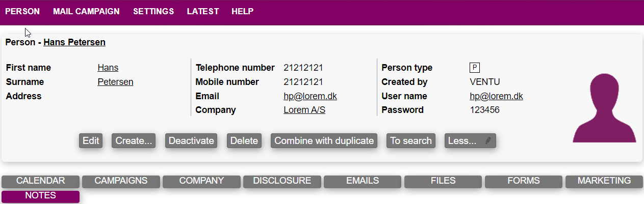Click the Person type P badge
The width and height of the screenshot is (644, 204).
475,68
